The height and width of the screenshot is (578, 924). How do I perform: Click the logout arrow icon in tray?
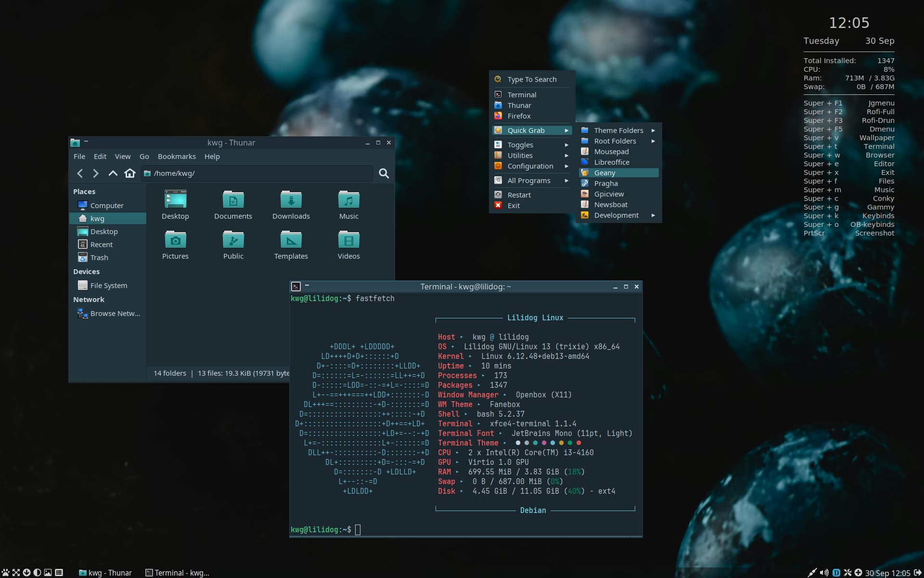(x=917, y=573)
